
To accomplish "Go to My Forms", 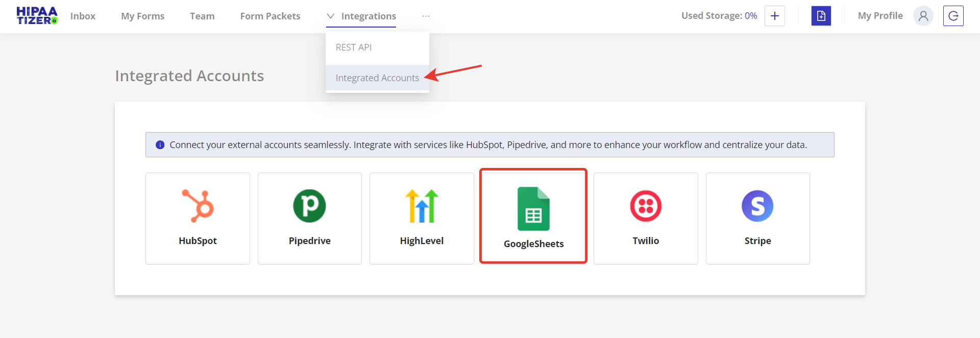I will tap(142, 16).
